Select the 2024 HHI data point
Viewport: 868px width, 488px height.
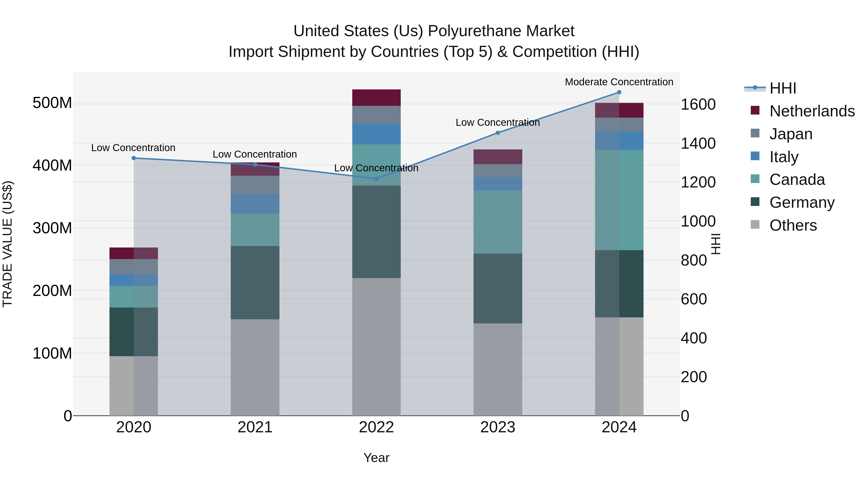619,92
